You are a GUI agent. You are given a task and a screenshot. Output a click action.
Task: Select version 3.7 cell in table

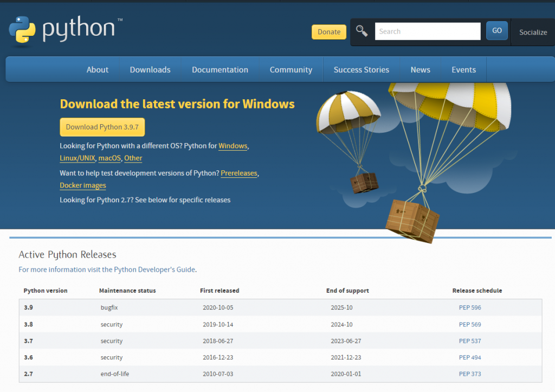click(x=28, y=341)
